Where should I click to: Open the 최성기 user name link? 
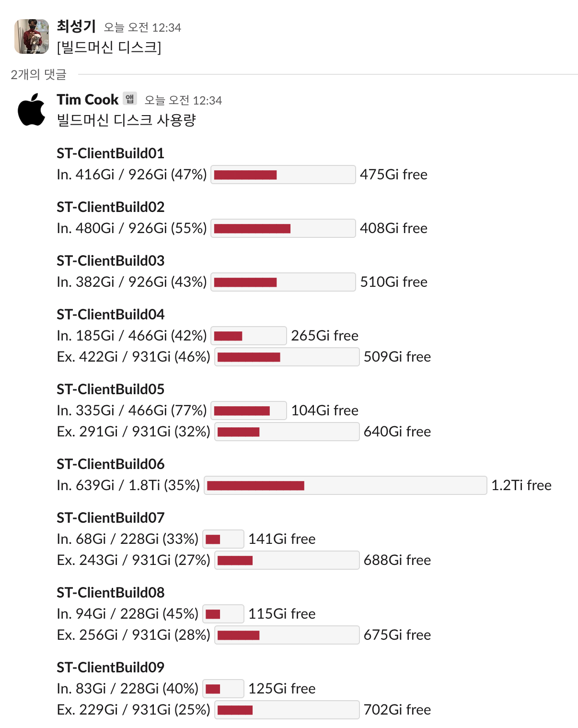pyautogui.click(x=76, y=26)
